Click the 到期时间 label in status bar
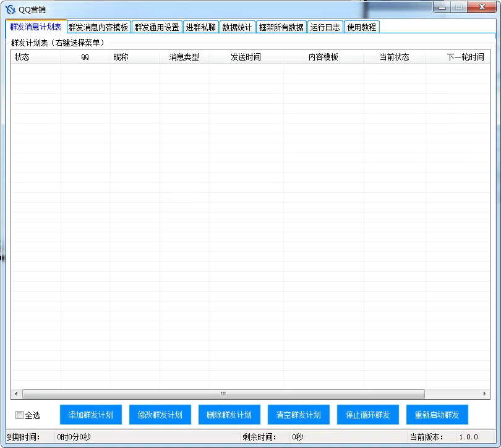 pos(23,437)
